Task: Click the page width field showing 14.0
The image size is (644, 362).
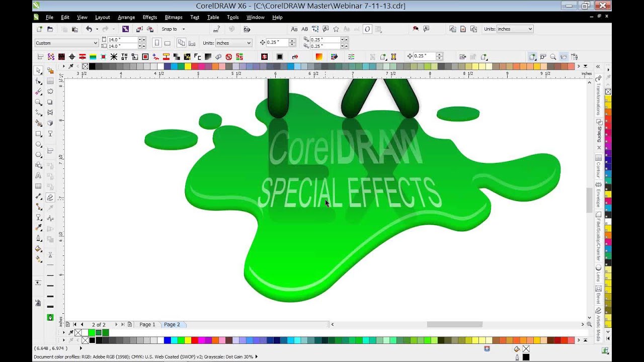Action: 122,39
